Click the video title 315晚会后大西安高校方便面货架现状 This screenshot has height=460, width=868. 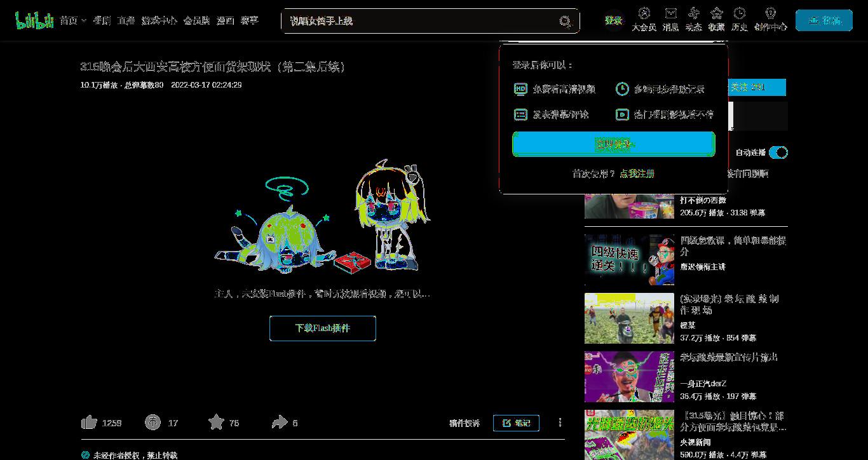[x=213, y=67]
